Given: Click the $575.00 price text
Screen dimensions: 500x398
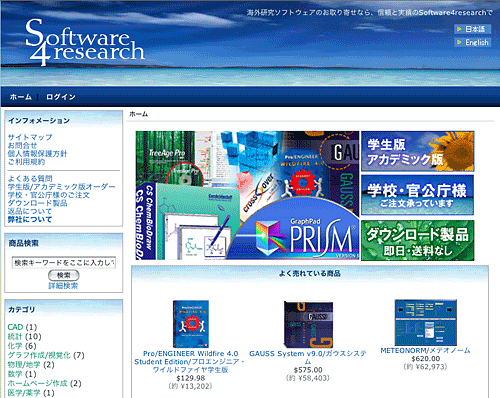Looking at the screenshot, I should pos(308,370).
